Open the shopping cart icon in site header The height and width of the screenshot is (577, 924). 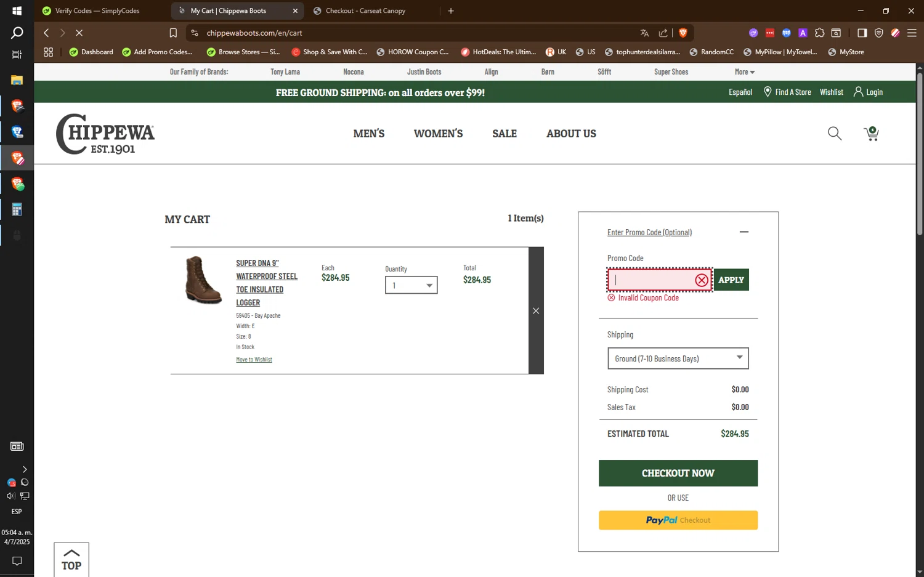pyautogui.click(x=871, y=134)
